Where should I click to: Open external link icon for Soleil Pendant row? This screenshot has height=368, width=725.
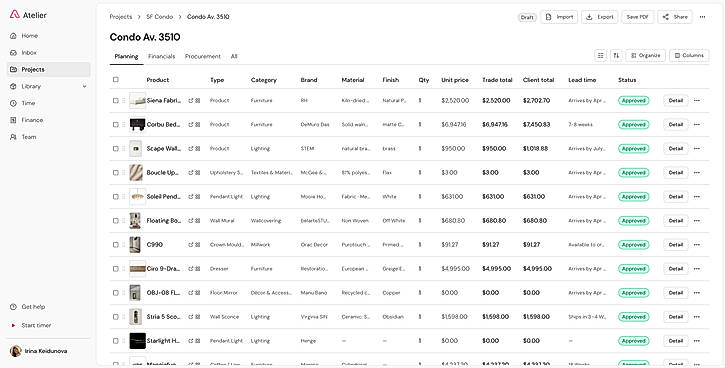pyautogui.click(x=190, y=196)
